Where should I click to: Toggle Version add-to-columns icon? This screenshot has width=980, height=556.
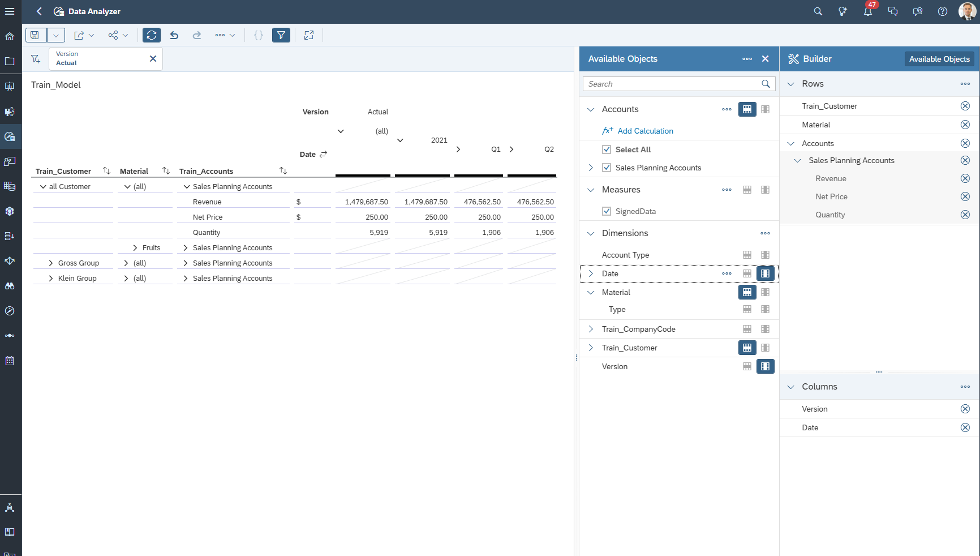(766, 366)
